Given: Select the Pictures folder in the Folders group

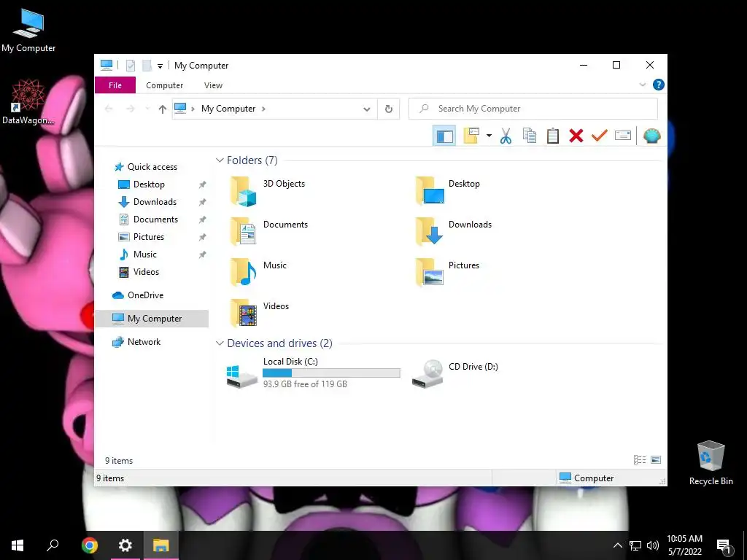Looking at the screenshot, I should (x=447, y=273).
